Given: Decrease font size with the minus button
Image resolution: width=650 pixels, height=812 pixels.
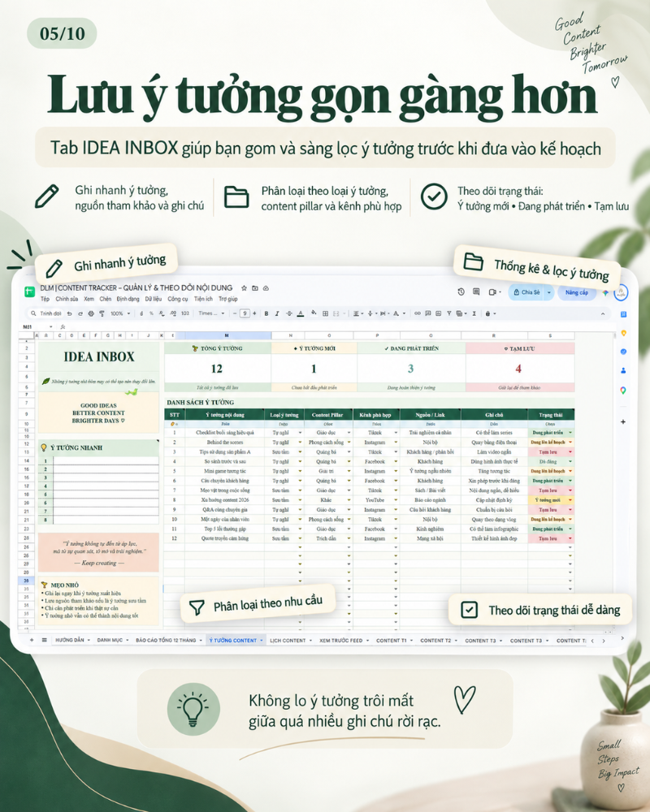Looking at the screenshot, I should tap(235, 313).
